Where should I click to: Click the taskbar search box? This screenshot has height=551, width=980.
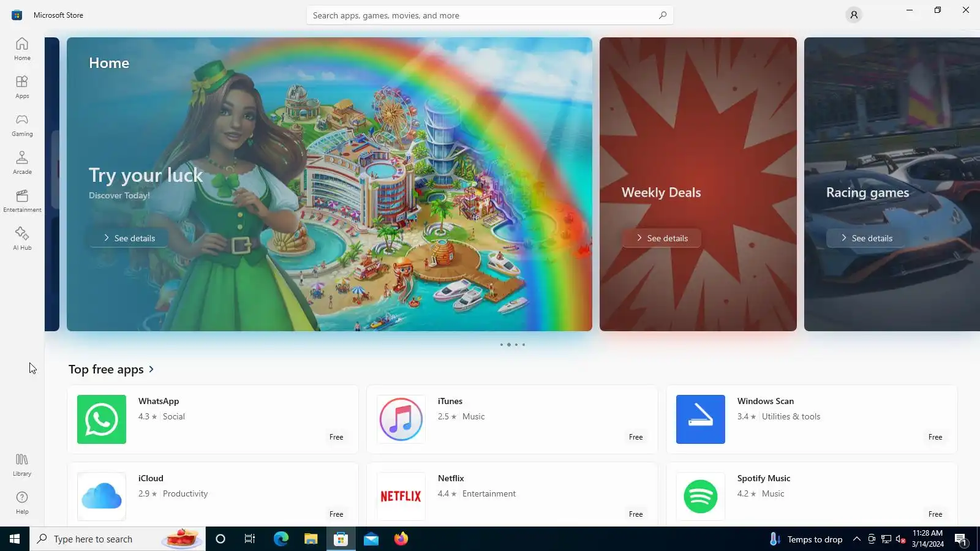[x=118, y=539]
